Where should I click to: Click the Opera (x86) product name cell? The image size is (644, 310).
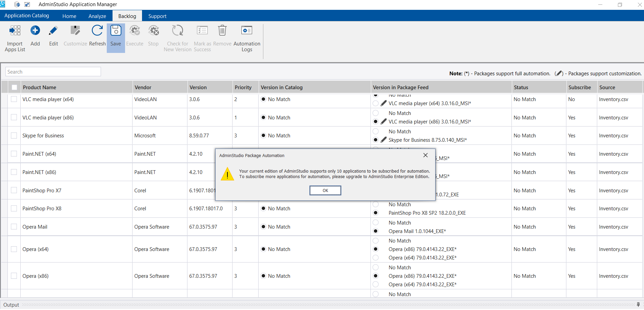click(77, 276)
